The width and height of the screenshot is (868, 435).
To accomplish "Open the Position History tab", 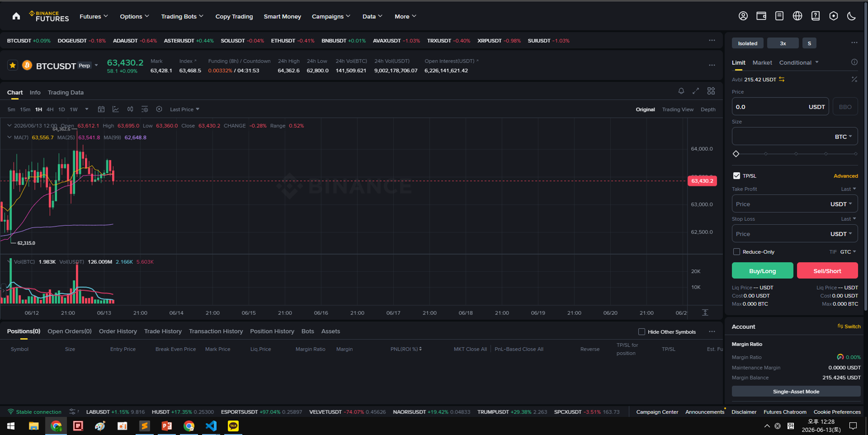I will click(272, 331).
